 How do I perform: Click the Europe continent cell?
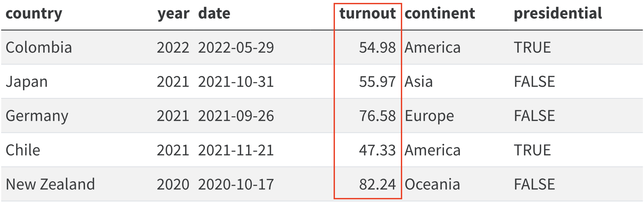[x=429, y=116]
